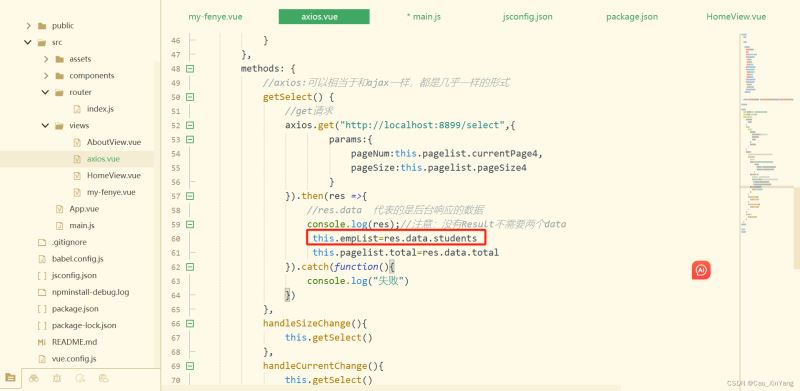Collapse the router folder chevron
The width and height of the screenshot is (800, 391).
coord(45,92)
